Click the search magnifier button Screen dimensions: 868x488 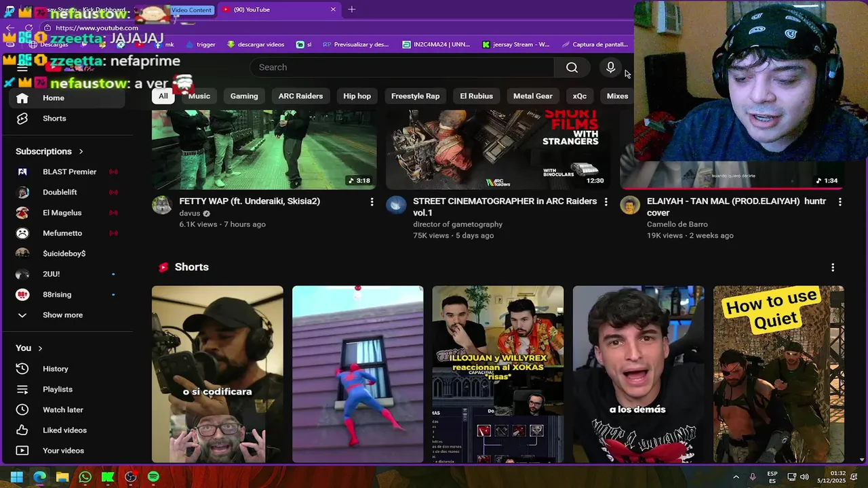click(572, 67)
